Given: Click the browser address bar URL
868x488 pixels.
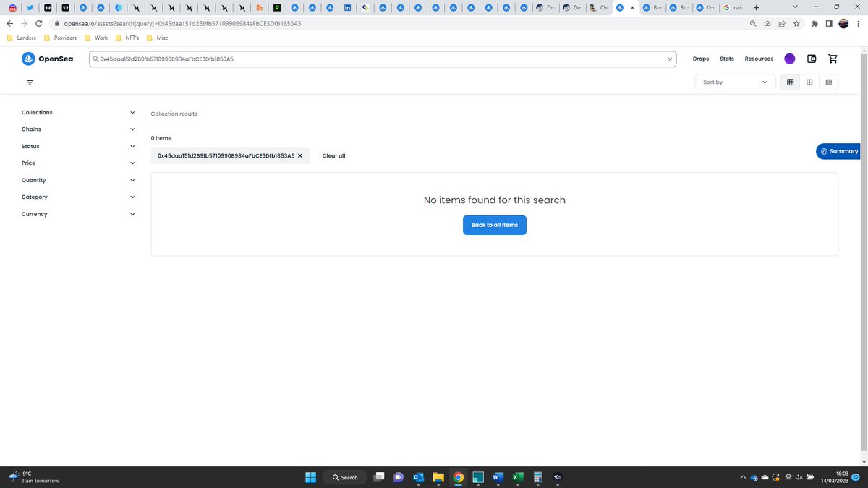Looking at the screenshot, I should 182,23.
